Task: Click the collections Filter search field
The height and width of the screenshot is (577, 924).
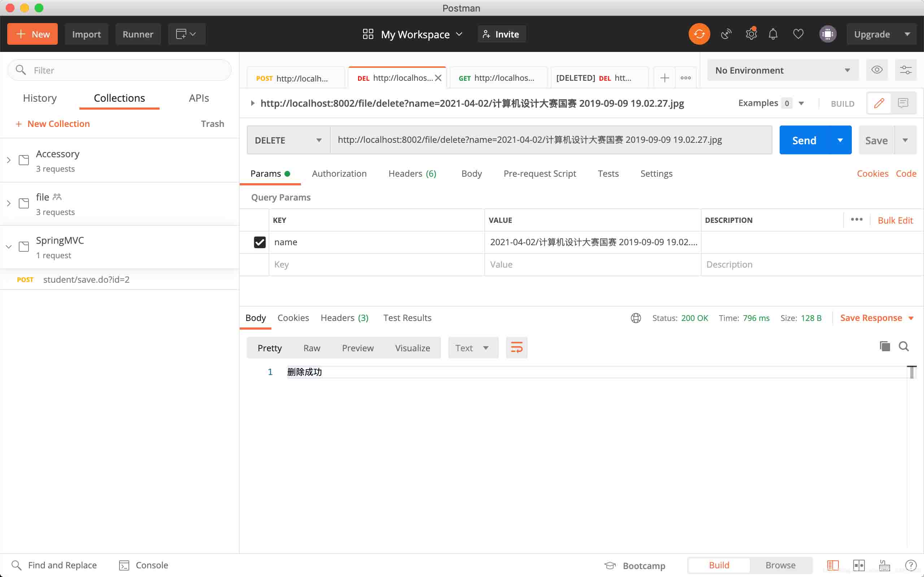Action: click(119, 70)
